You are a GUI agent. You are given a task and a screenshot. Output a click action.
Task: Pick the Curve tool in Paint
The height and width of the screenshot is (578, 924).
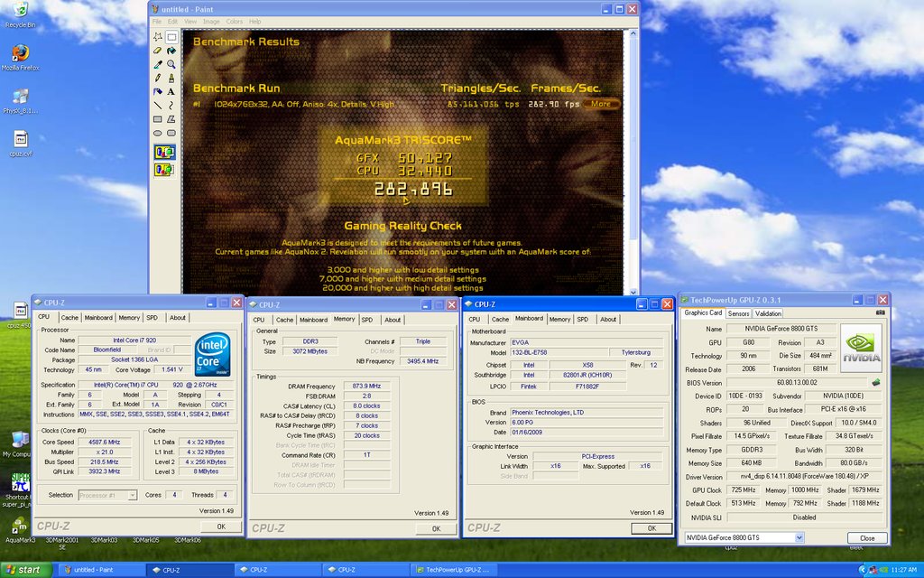(171, 105)
